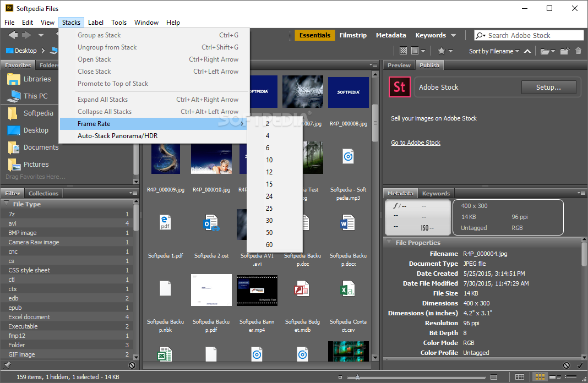Click the thumbnail size slider

pos(416,377)
